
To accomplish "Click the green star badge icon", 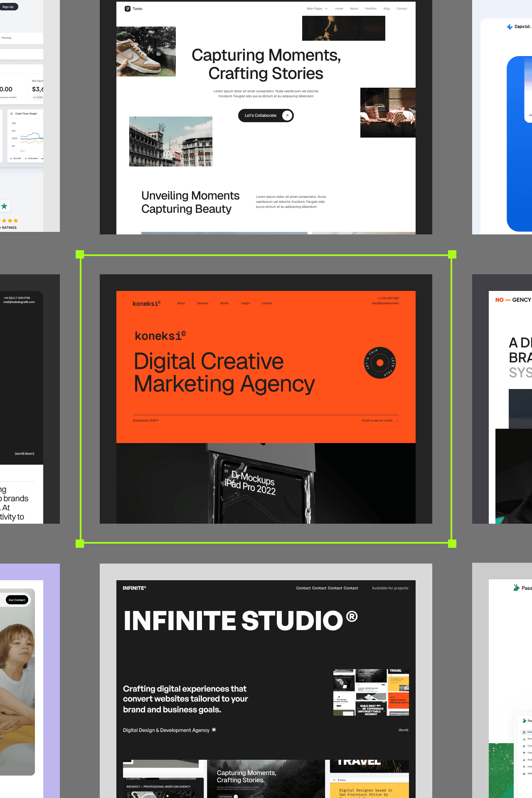I will click(4, 206).
